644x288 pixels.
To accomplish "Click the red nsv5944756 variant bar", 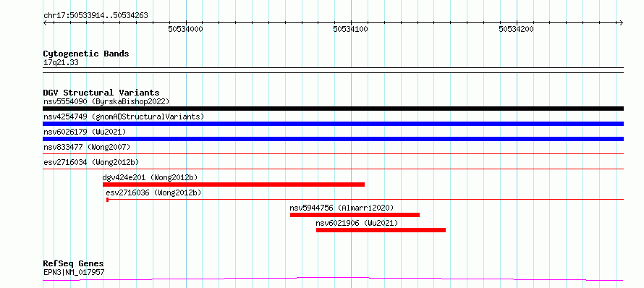I will (355, 215).
